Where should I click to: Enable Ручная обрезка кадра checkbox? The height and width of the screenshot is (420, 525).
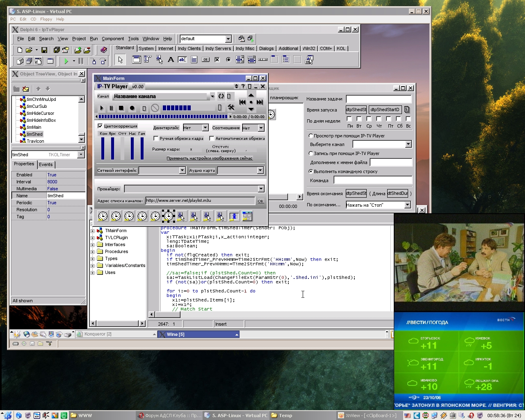(x=156, y=138)
